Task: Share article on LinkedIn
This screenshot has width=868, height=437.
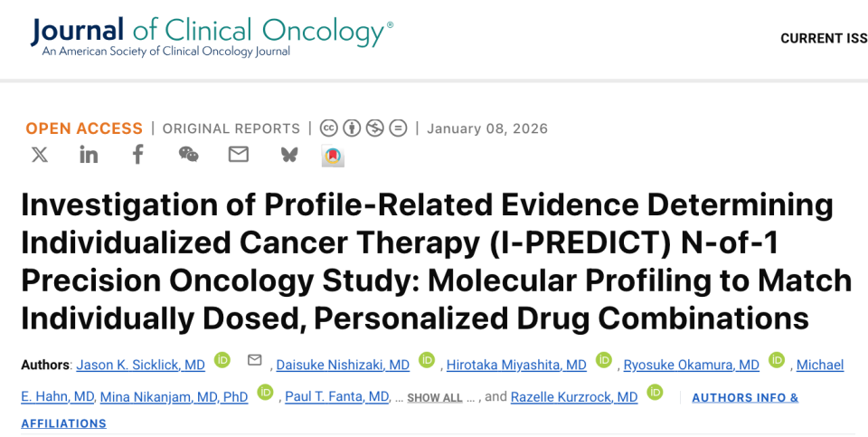Action: (x=89, y=155)
